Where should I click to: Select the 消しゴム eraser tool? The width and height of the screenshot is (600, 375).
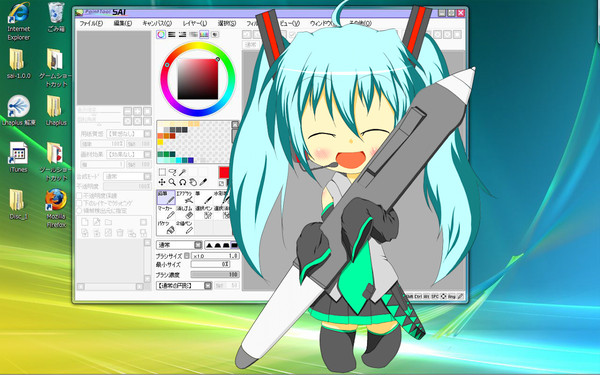tap(185, 212)
